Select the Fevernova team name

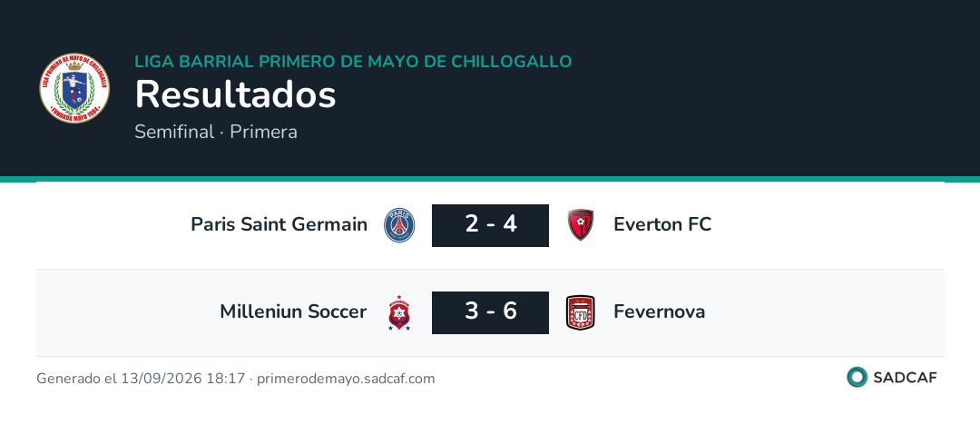[x=660, y=311]
